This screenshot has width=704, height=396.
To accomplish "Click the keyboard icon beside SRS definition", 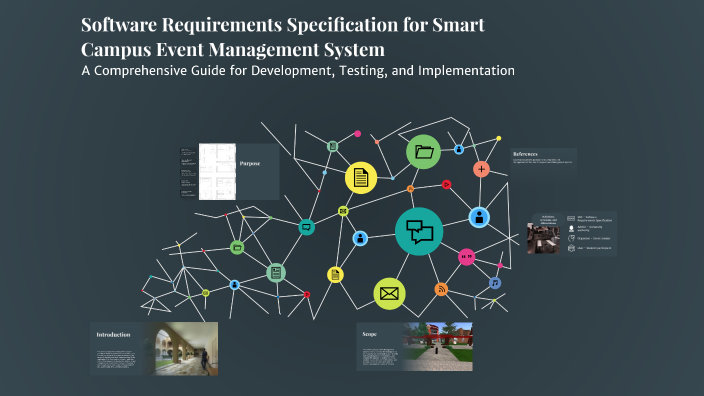I will click(x=571, y=219).
